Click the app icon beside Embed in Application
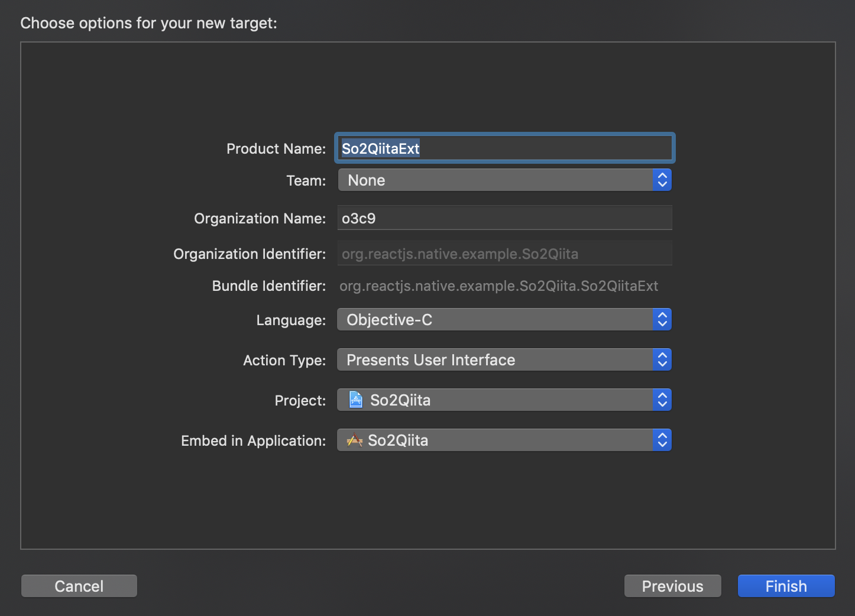The width and height of the screenshot is (855, 616). (354, 440)
